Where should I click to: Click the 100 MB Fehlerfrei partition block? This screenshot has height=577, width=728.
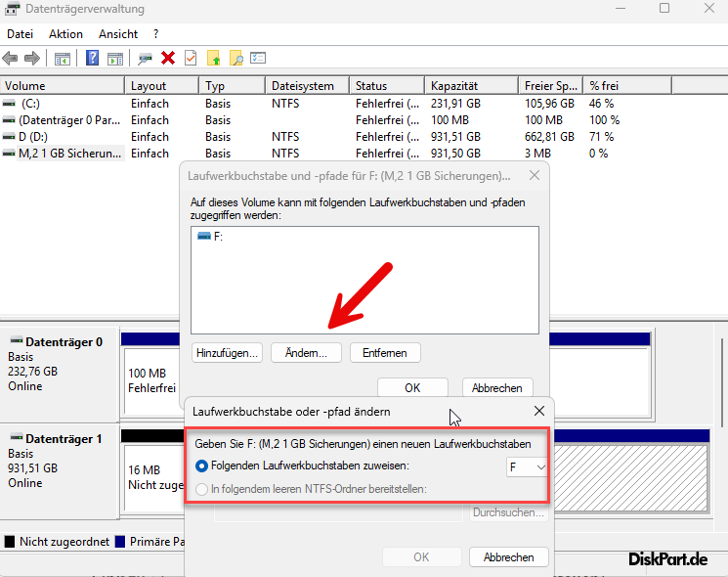coord(151,380)
